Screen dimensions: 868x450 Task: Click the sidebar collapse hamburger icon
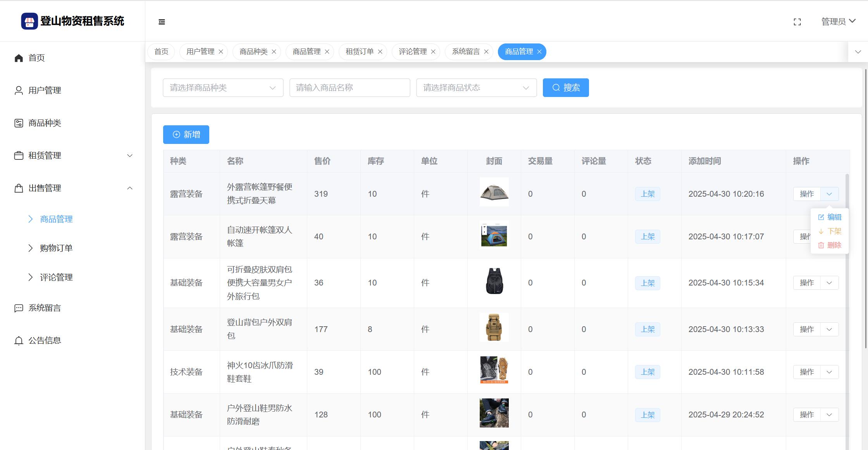[x=162, y=22]
